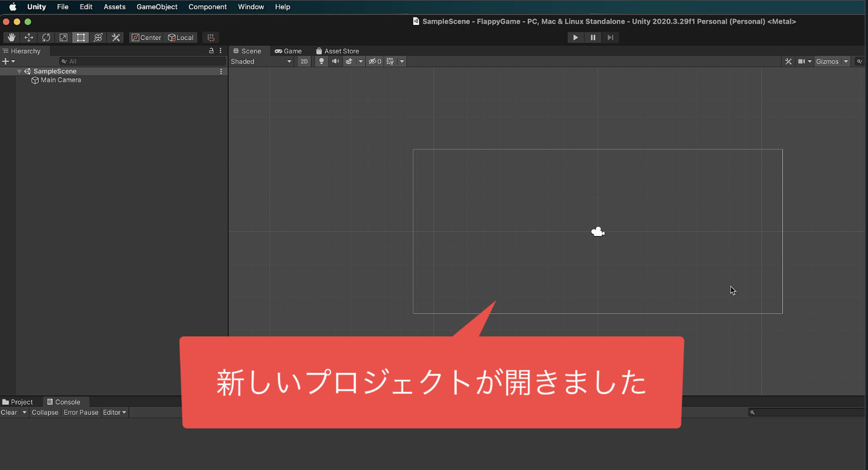
Task: Click the Hierarchy plus create button
Action: 9,61
